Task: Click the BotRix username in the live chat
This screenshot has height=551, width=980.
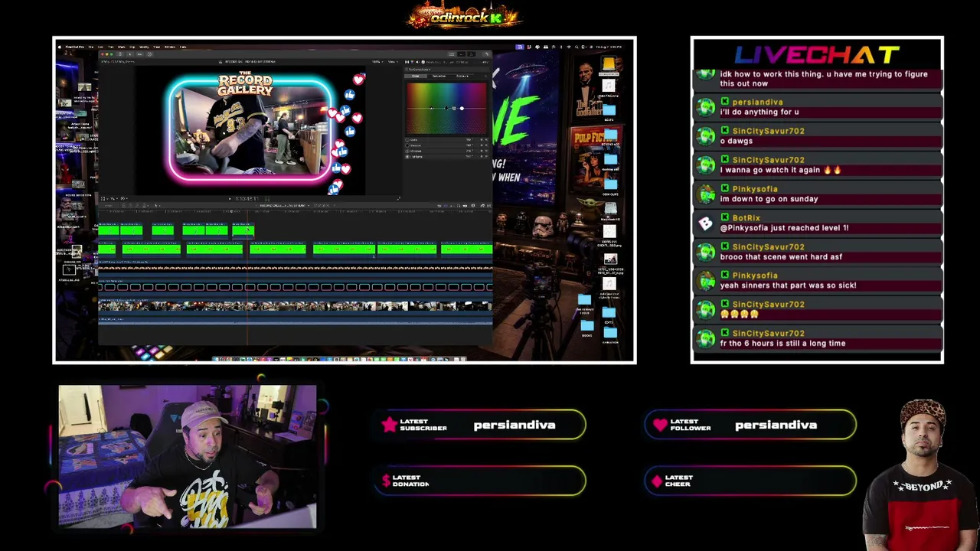Action: click(x=746, y=217)
